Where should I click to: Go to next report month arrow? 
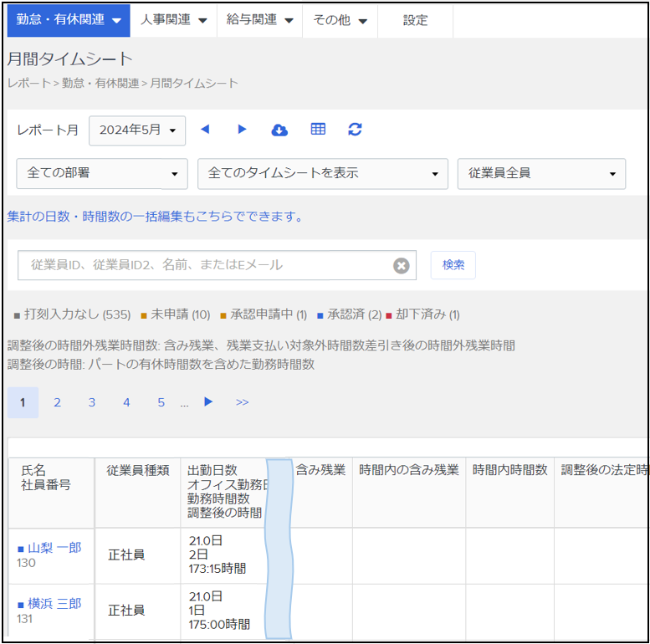[242, 130]
